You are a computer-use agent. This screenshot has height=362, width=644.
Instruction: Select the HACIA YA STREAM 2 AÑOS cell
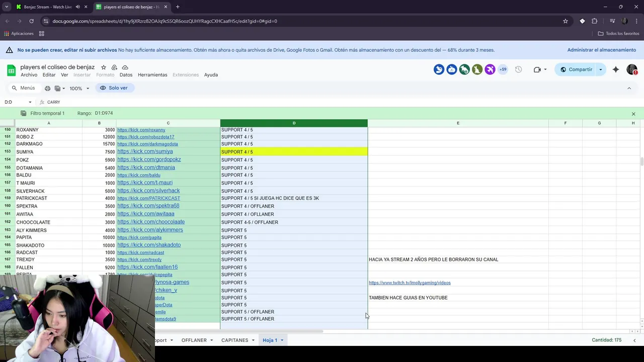click(458, 259)
